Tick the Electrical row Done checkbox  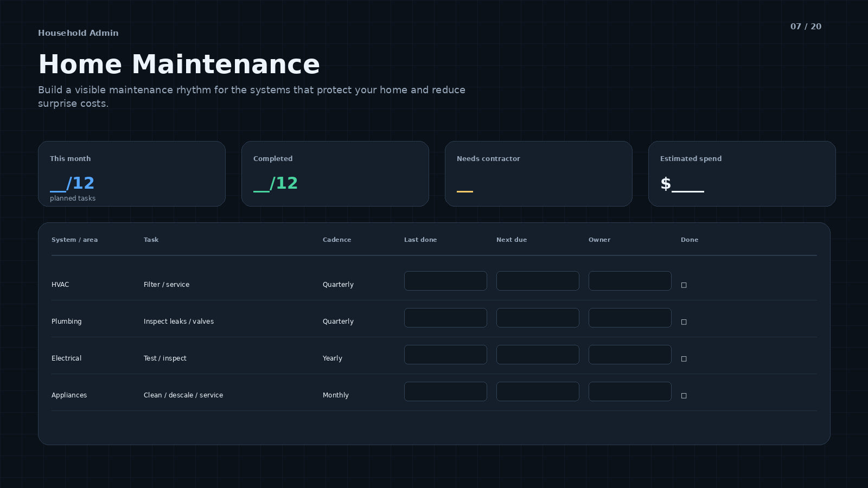coord(684,359)
